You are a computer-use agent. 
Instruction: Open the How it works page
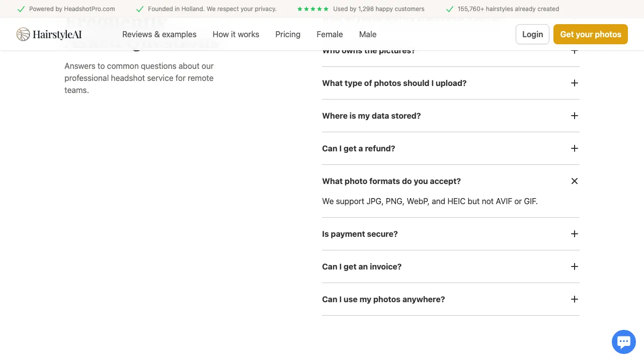click(235, 34)
